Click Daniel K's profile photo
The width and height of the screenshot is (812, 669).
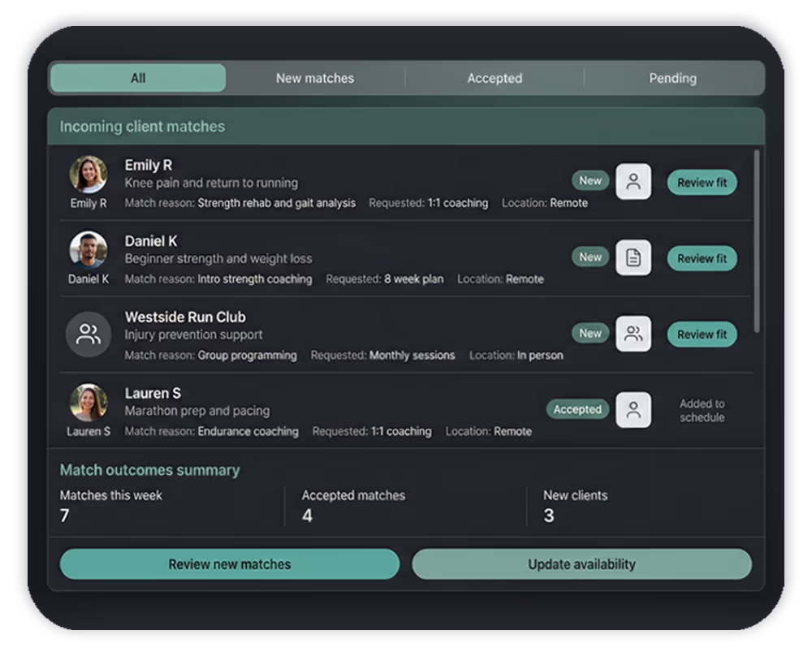[x=88, y=250]
